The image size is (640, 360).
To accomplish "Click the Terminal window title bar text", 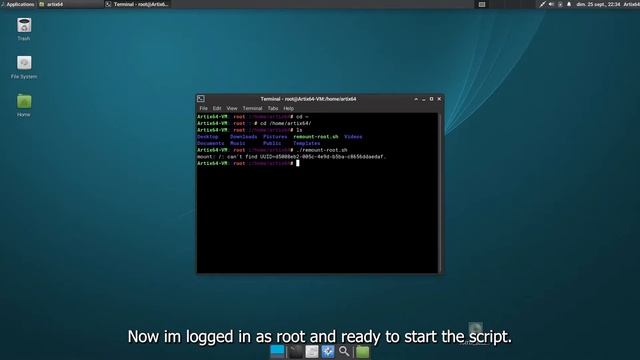I will [308, 99].
